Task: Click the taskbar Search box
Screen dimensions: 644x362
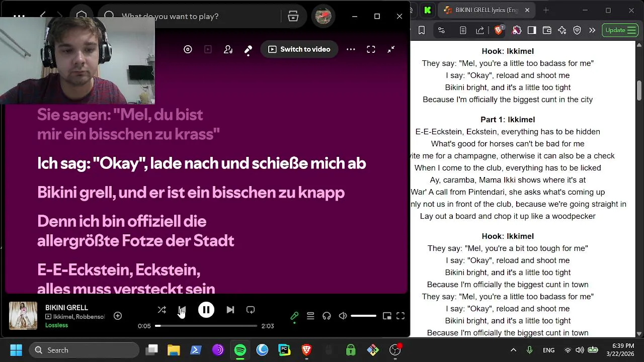Action: tap(84, 350)
